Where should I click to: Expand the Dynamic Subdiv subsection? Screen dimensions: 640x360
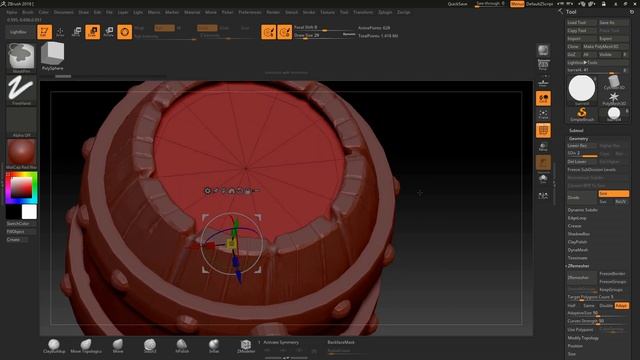point(582,210)
